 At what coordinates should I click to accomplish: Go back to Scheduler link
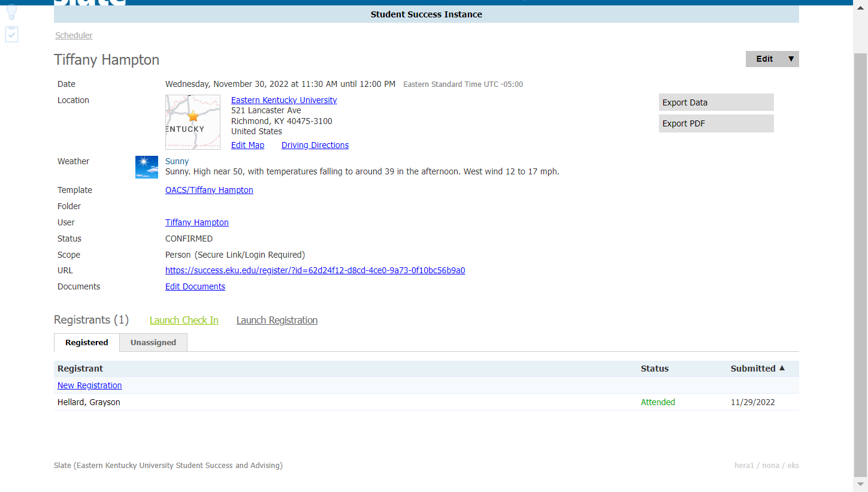[x=74, y=35]
